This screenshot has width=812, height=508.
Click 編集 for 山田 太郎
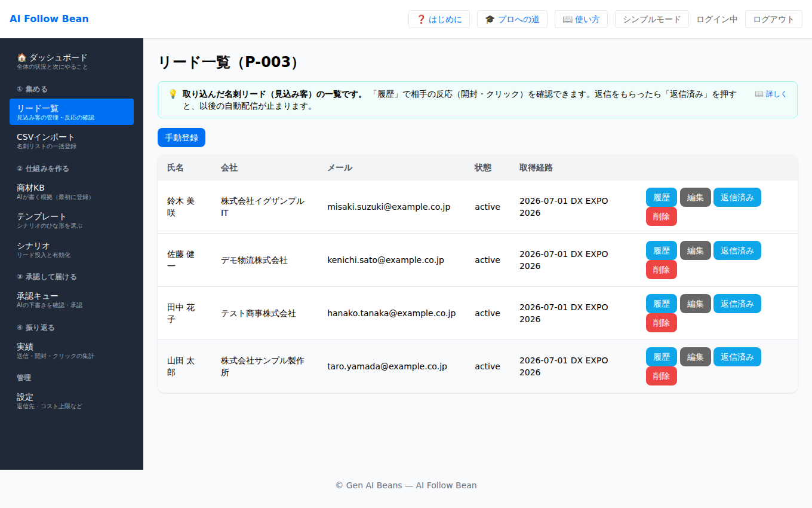696,357
